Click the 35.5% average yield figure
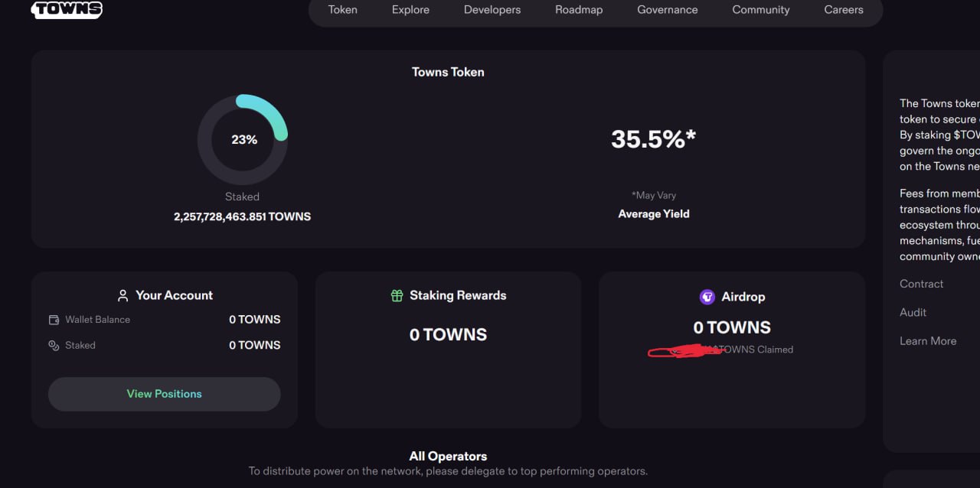The height and width of the screenshot is (488, 980). pos(654,139)
